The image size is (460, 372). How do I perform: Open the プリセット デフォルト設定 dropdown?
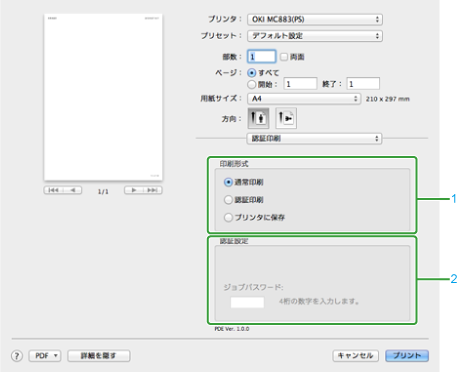pos(315,36)
